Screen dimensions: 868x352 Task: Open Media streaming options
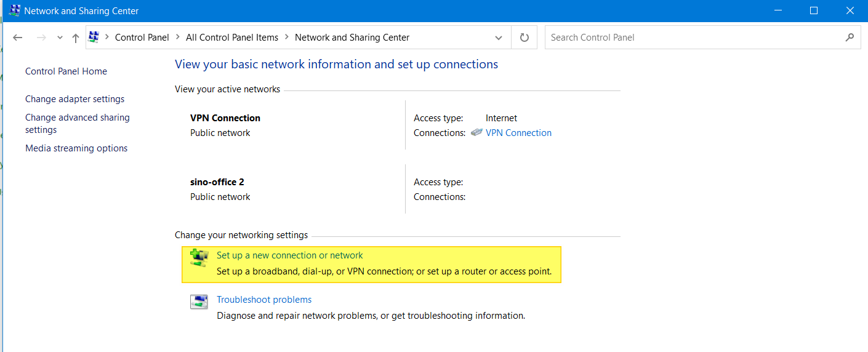click(76, 148)
